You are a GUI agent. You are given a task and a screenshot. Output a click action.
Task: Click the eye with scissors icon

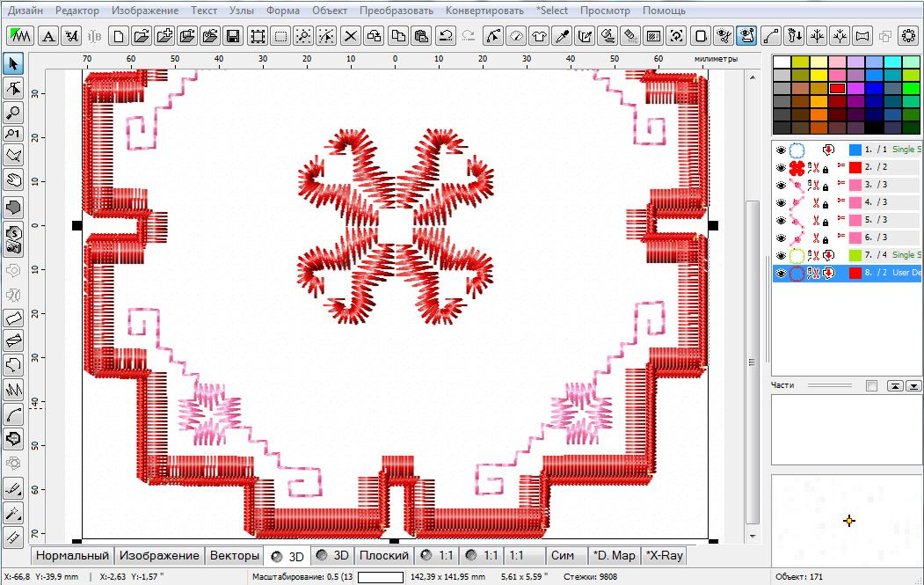[x=723, y=36]
